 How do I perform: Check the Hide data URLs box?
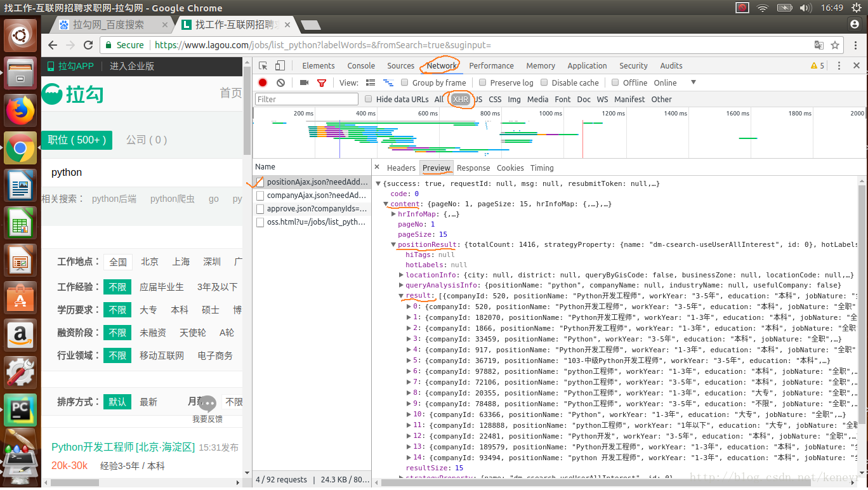pyautogui.click(x=368, y=99)
